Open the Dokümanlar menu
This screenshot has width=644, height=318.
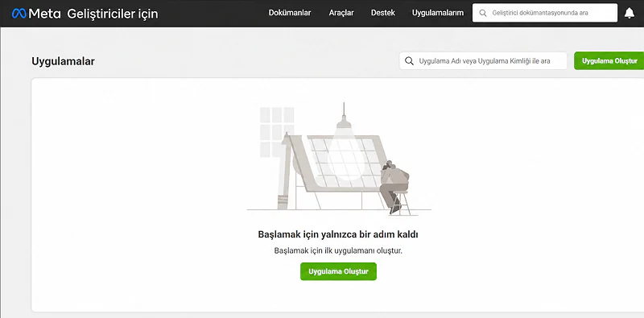[290, 13]
